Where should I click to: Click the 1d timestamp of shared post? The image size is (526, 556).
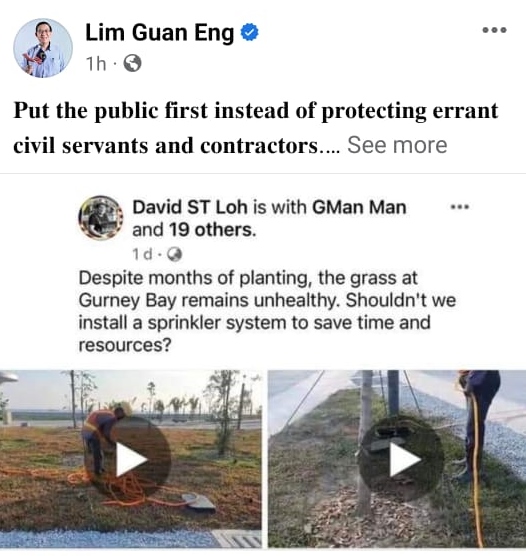(x=143, y=254)
